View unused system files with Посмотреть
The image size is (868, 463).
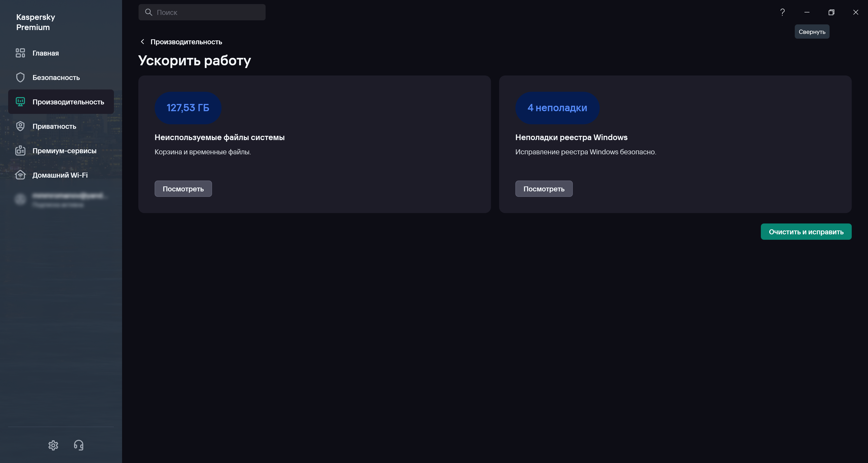point(183,189)
